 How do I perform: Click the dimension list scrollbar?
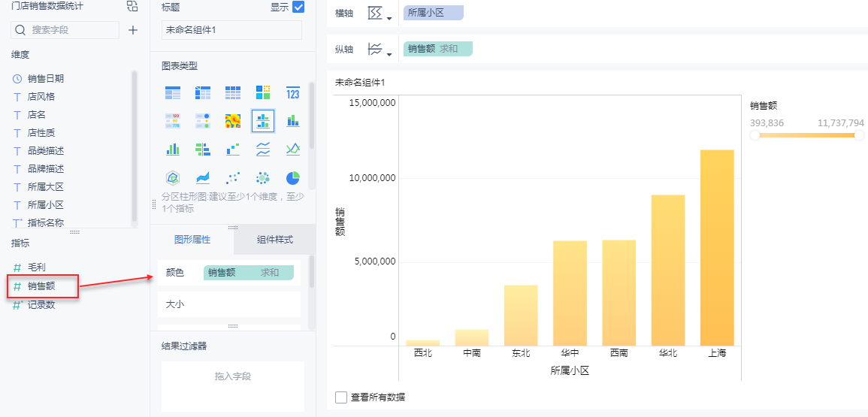click(x=134, y=147)
